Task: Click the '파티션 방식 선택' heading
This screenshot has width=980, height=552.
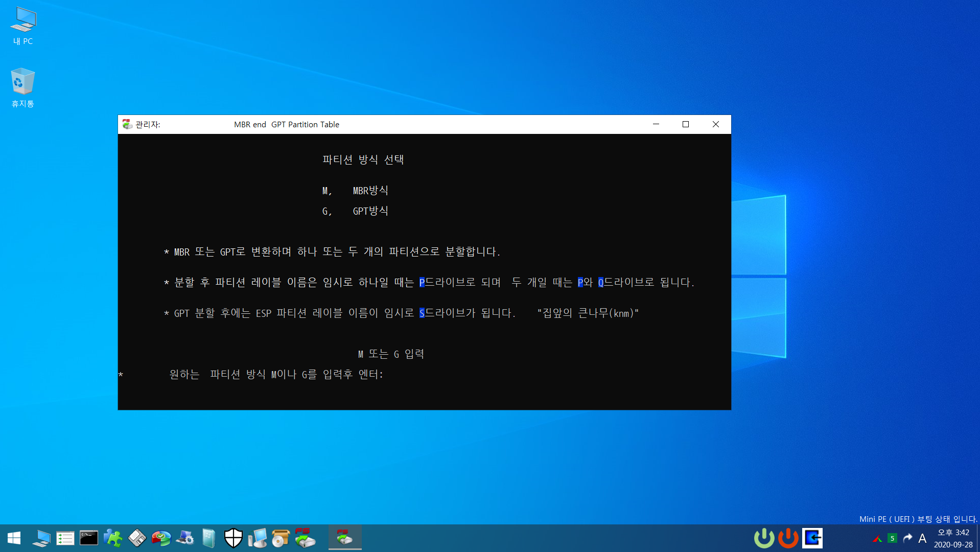Action: (x=363, y=159)
